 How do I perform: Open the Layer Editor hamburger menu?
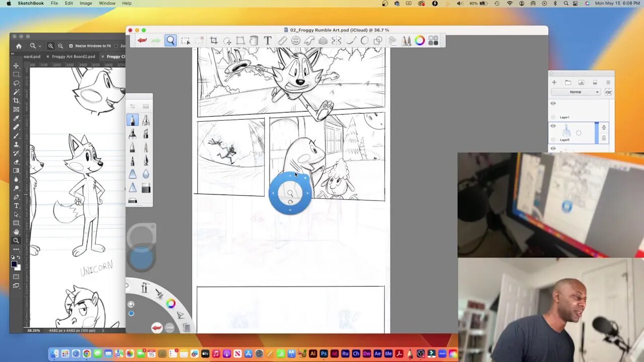click(x=608, y=82)
